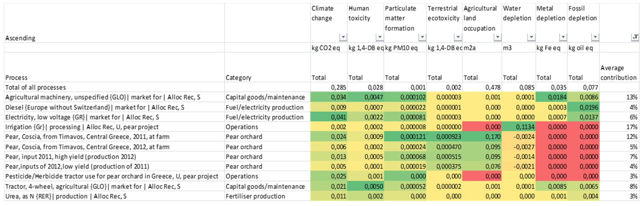Image resolution: width=644 pixels, height=206 pixels.
Task: Open the Agricultural land occupation filter dropdown
Action: click(498, 37)
